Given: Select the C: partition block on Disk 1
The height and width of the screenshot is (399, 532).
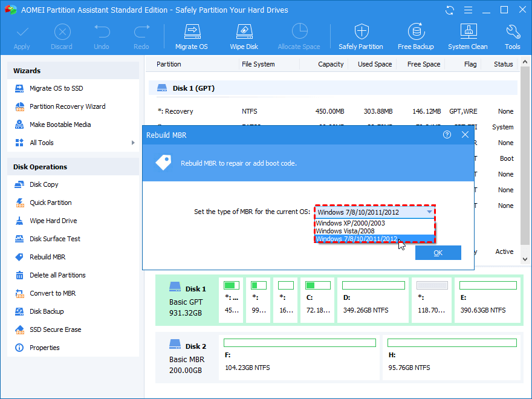Looking at the screenshot, I should point(317,300).
